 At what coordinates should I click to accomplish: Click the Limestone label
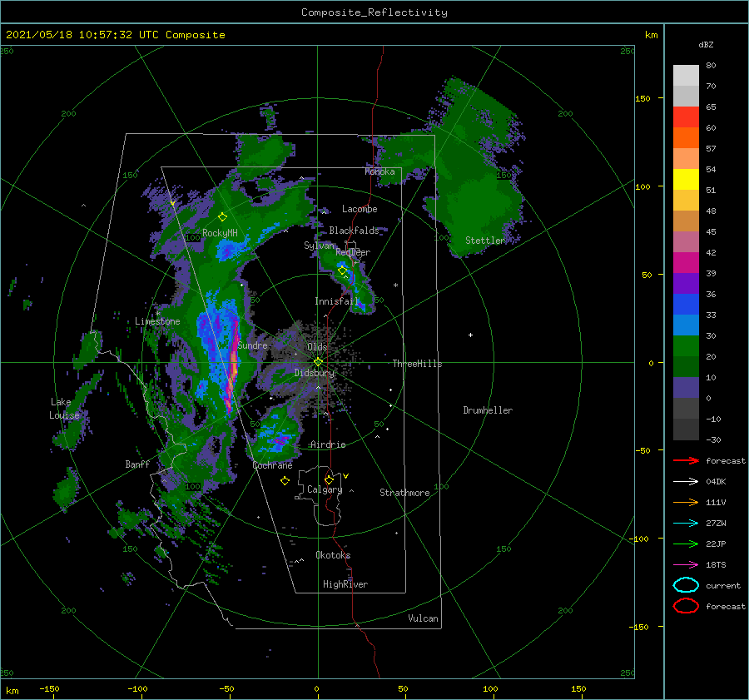157,321
